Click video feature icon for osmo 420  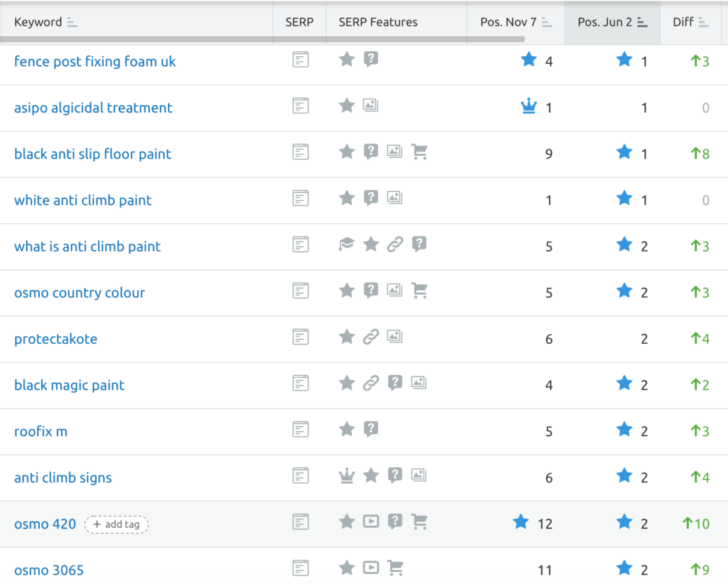coord(370,521)
